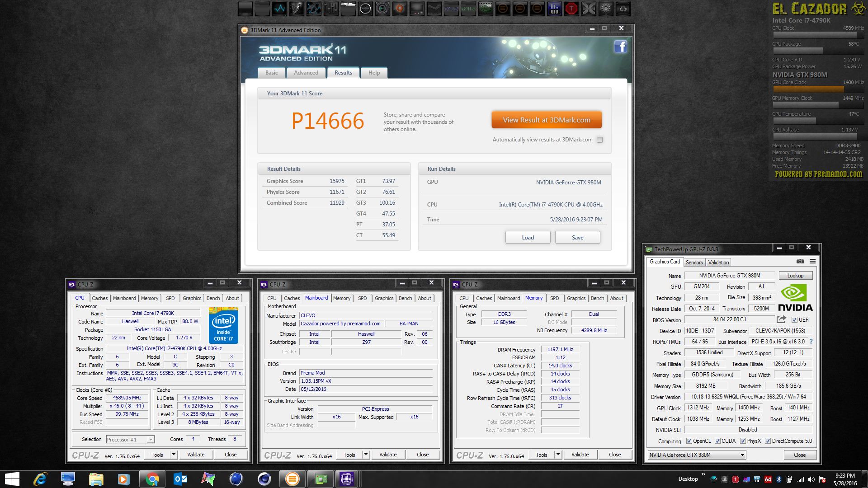The width and height of the screenshot is (868, 488).
Task: Click the red T stop-sign dock icon
Action: pos(571,9)
